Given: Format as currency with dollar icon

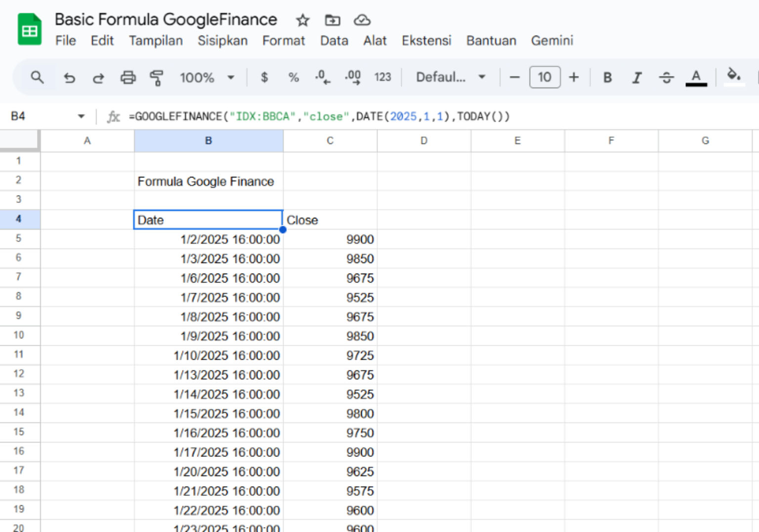Looking at the screenshot, I should (x=264, y=78).
